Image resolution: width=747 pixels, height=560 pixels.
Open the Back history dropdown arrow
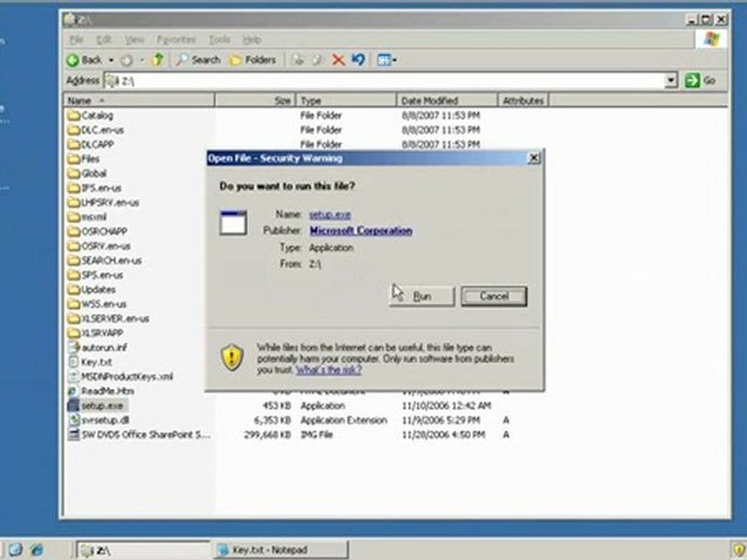[111, 60]
